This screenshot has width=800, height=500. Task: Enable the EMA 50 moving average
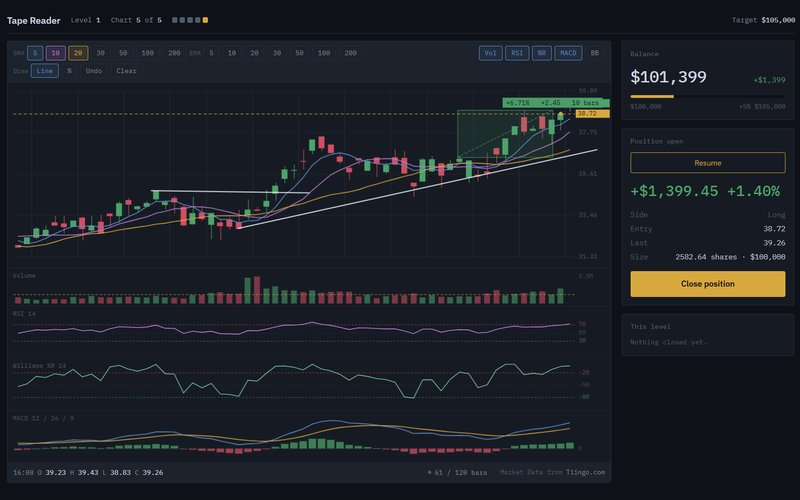[299, 53]
